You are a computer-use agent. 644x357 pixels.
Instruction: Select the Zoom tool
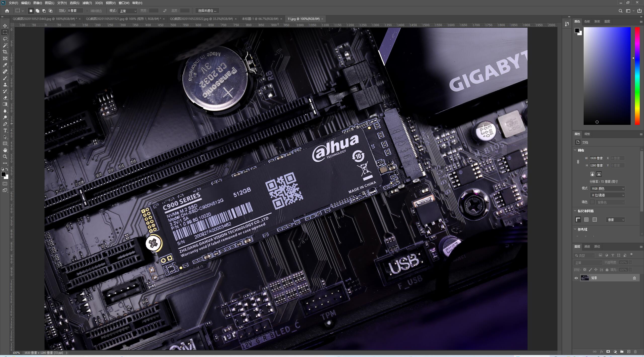pyautogui.click(x=5, y=157)
